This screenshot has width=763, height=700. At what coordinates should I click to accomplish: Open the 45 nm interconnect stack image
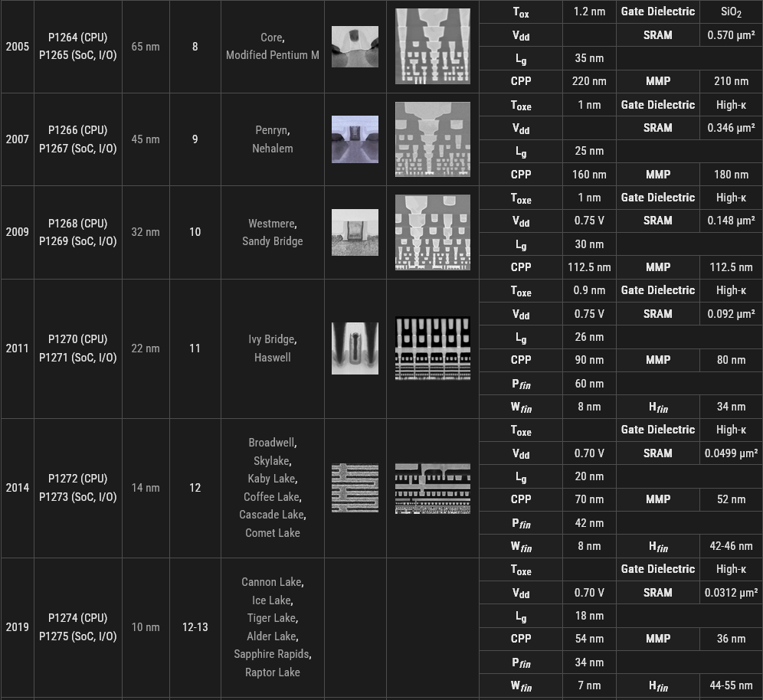coord(433,139)
